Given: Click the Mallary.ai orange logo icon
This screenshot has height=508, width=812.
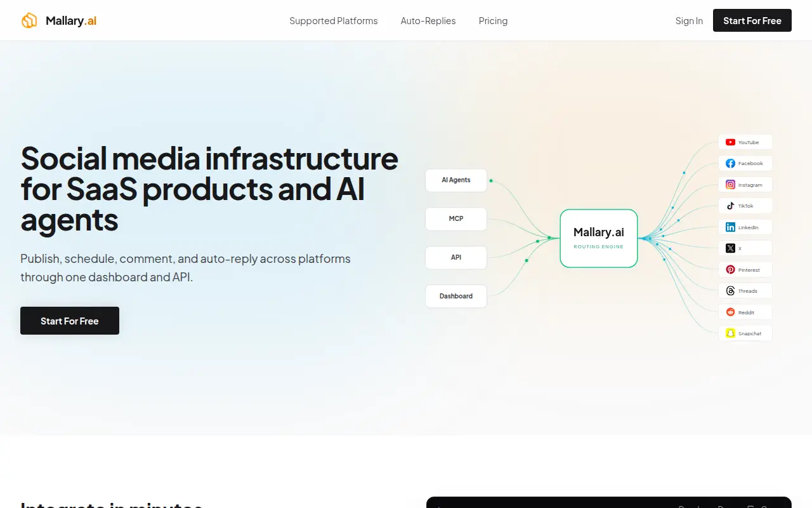Looking at the screenshot, I should click(29, 21).
